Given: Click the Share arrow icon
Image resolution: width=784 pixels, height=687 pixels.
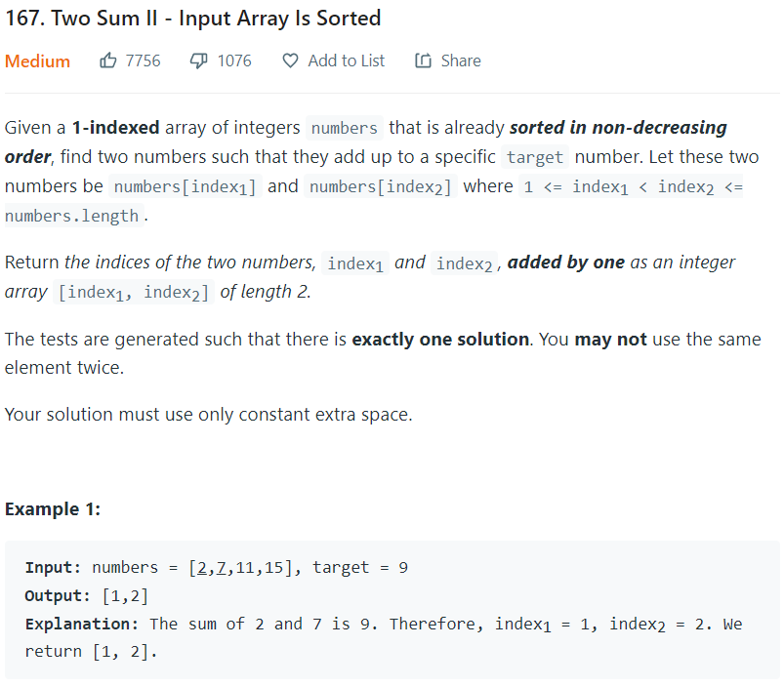Looking at the screenshot, I should pyautogui.click(x=423, y=61).
